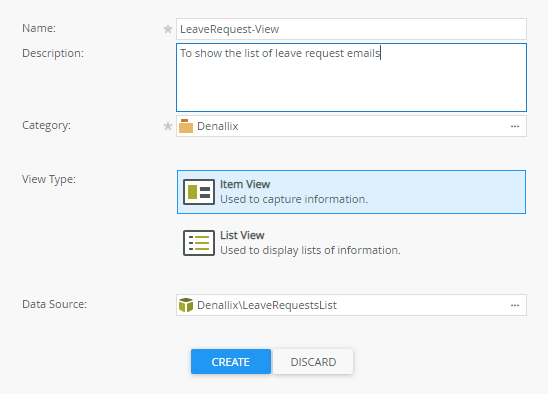Click the Denallix category folder icon
This screenshot has width=548, height=394.
click(x=186, y=126)
